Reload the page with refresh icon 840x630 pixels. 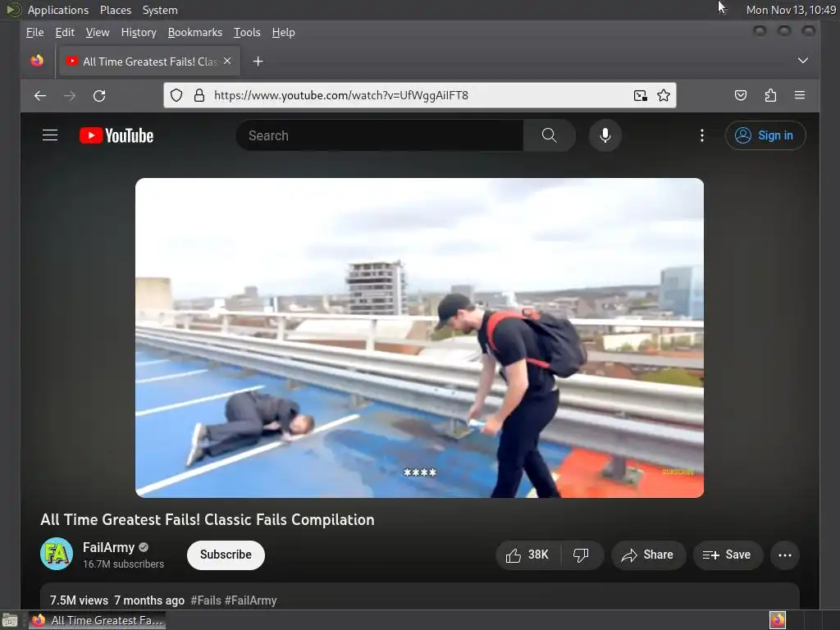[x=99, y=96]
